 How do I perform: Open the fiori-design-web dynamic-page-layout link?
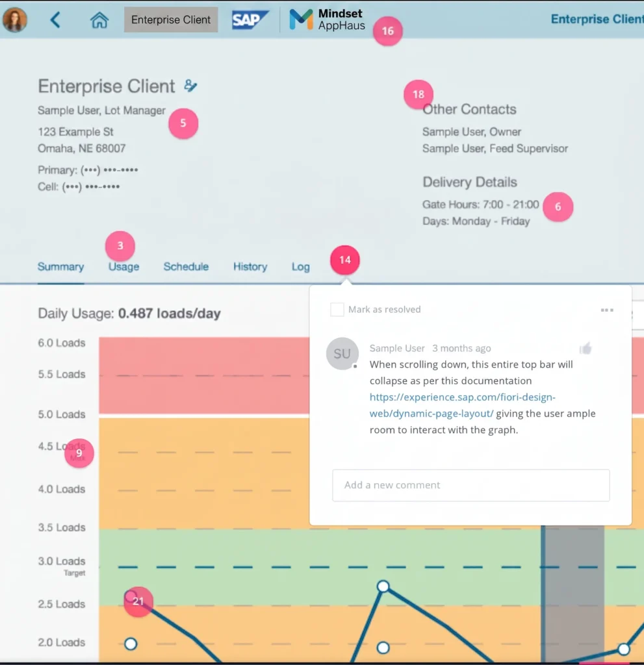click(x=462, y=405)
